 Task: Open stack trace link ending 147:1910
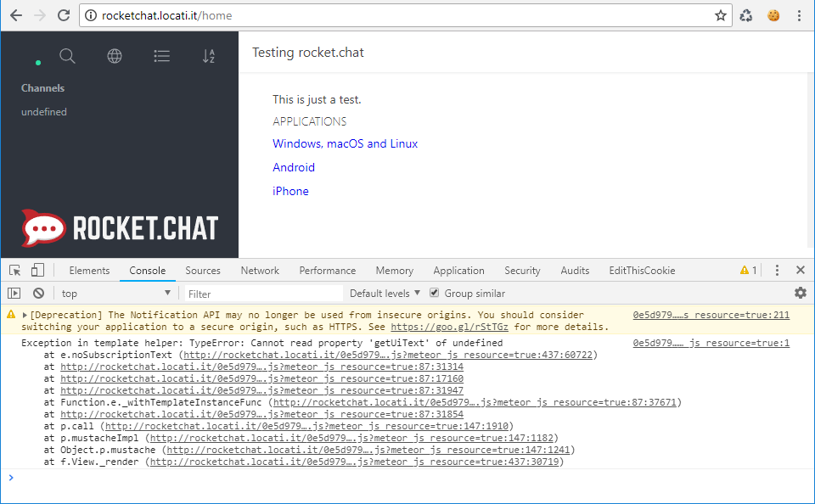click(x=306, y=427)
